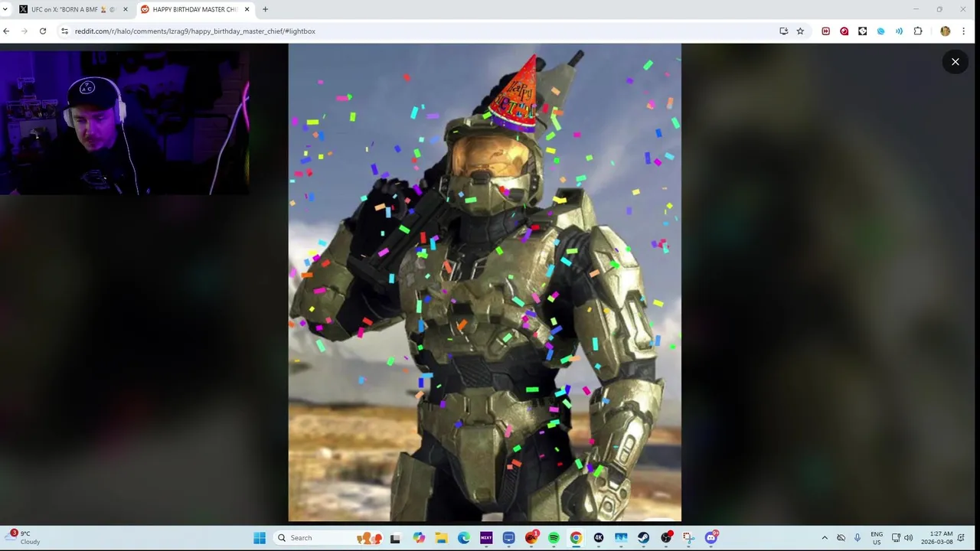This screenshot has height=551, width=980.
Task: Close the HAPPY BIRTHDAY MASTER CHIEF tab
Action: pyautogui.click(x=247, y=9)
